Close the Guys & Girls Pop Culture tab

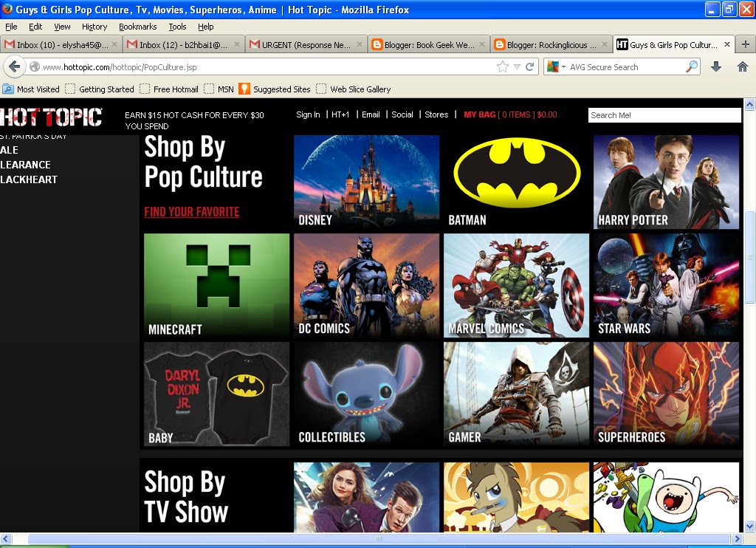pyautogui.click(x=727, y=44)
